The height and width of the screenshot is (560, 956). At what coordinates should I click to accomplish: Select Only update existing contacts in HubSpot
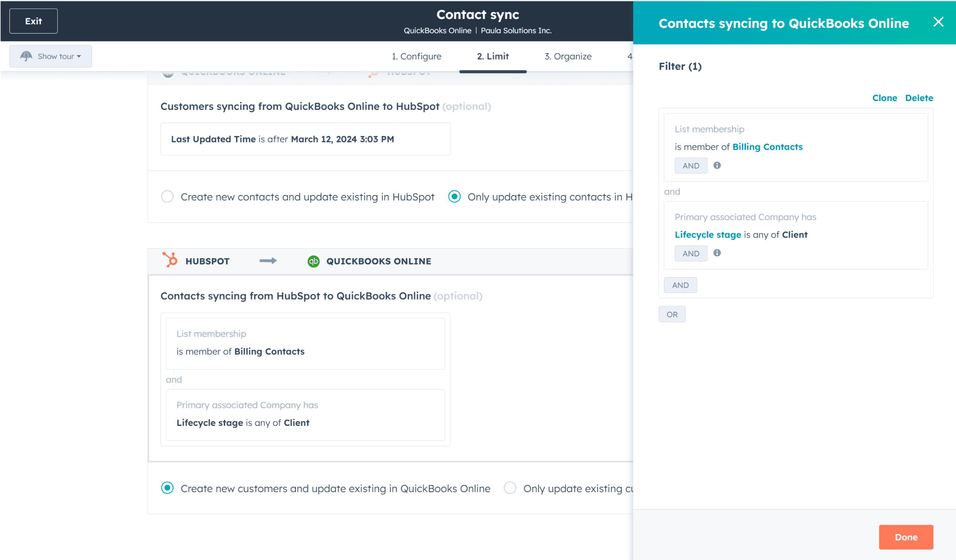tap(454, 197)
